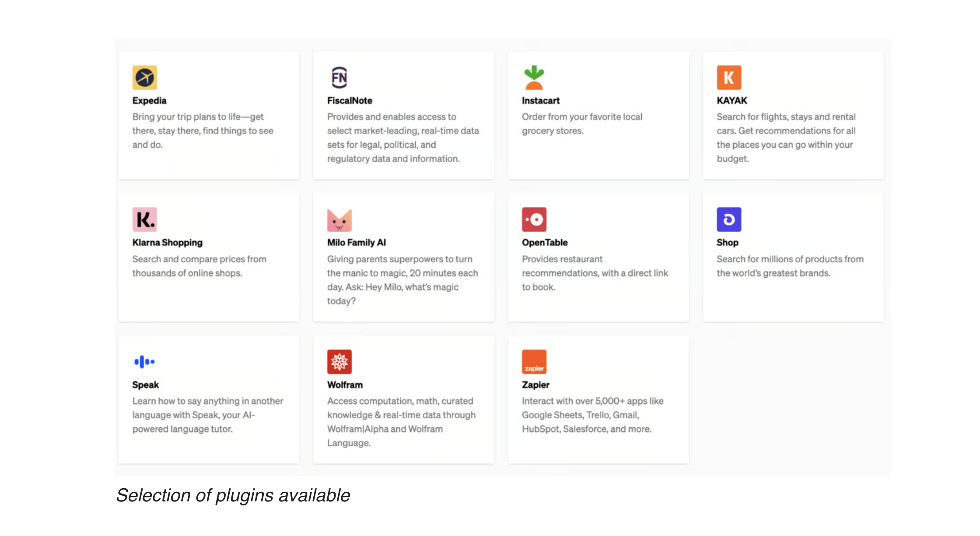The height and width of the screenshot is (536, 980).
Task: Click the Expedia plugin icon
Action: pos(145,77)
